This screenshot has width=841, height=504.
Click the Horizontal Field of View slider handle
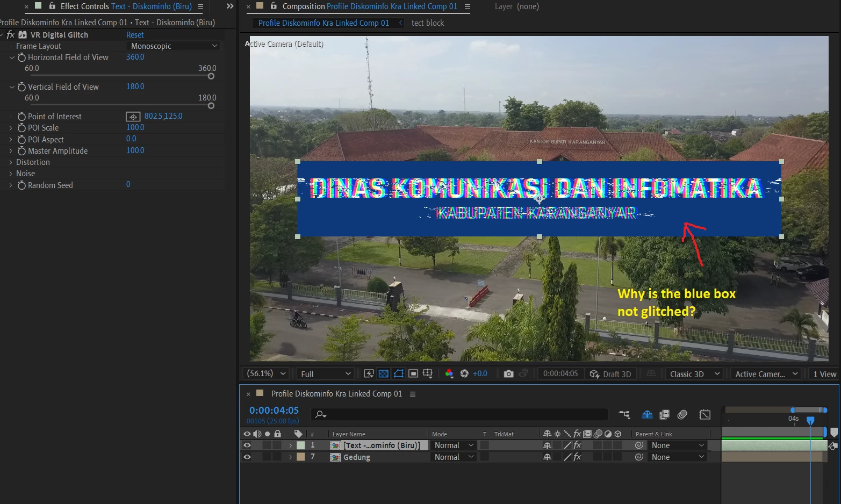coord(211,76)
